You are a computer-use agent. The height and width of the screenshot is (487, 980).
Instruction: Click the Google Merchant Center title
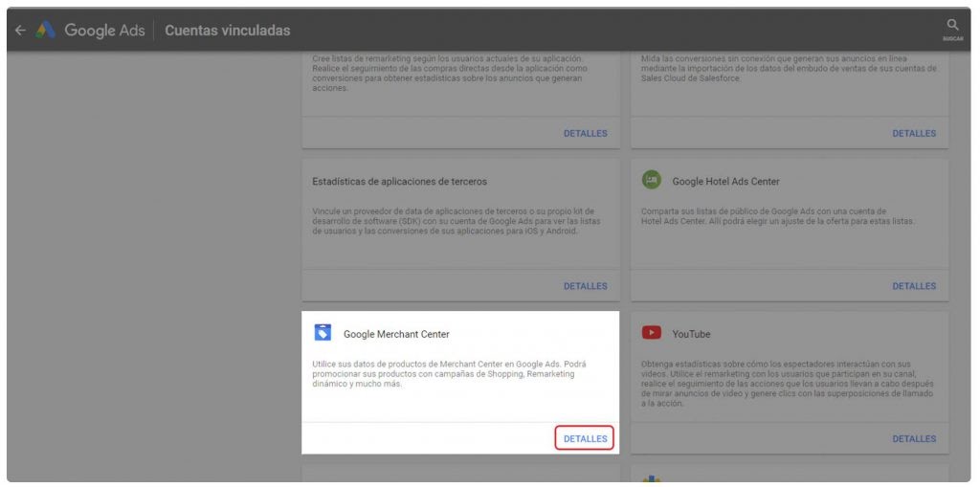(x=396, y=335)
